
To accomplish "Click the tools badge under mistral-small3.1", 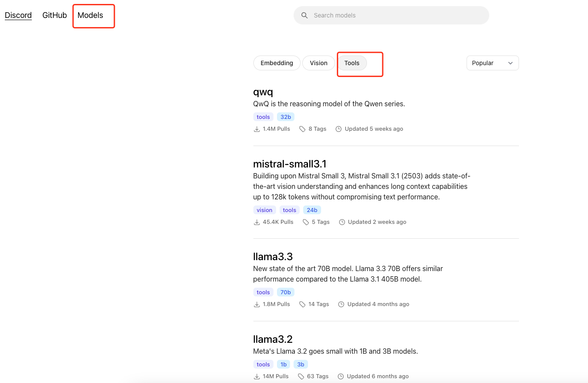I will (x=290, y=210).
